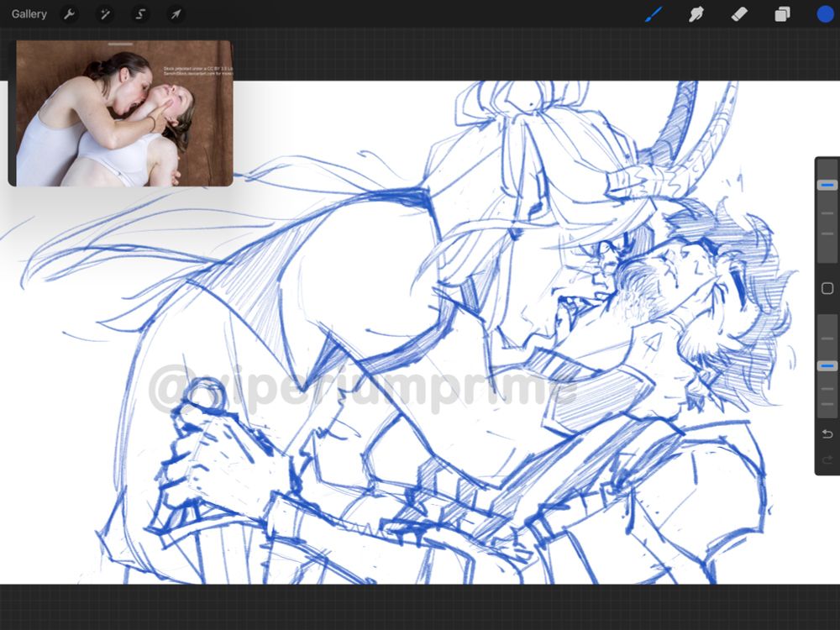The width and height of the screenshot is (840, 630).
Task: Return to the Gallery
Action: (29, 13)
